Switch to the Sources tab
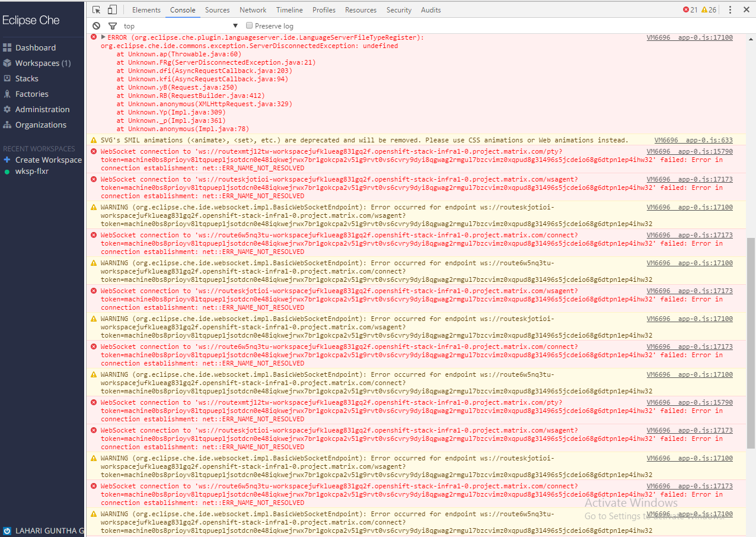The height and width of the screenshot is (537, 756). coord(218,9)
